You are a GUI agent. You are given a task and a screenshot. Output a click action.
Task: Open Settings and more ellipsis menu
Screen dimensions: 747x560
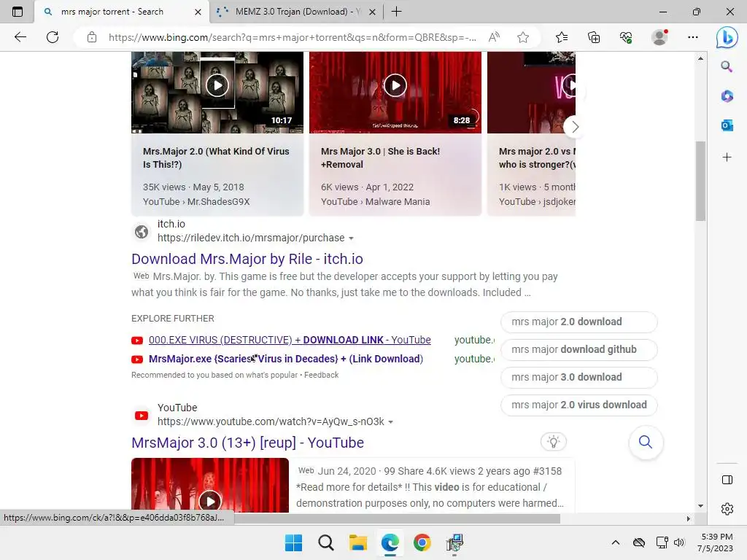click(x=693, y=37)
